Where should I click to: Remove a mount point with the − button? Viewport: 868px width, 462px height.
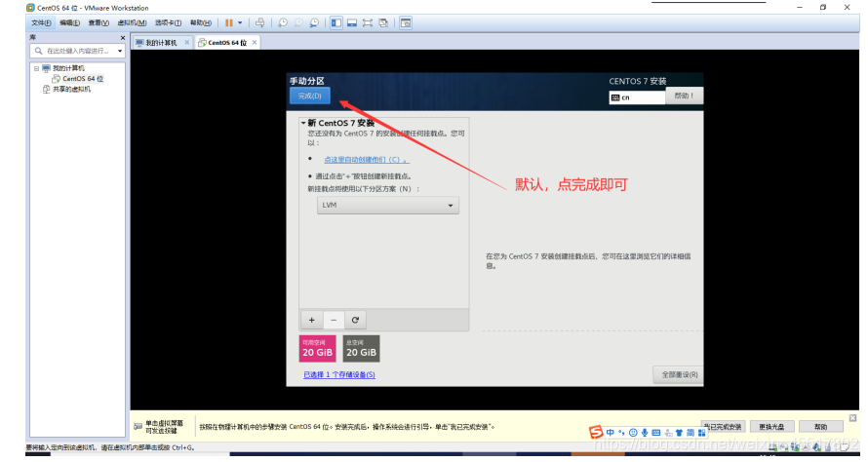point(334,320)
